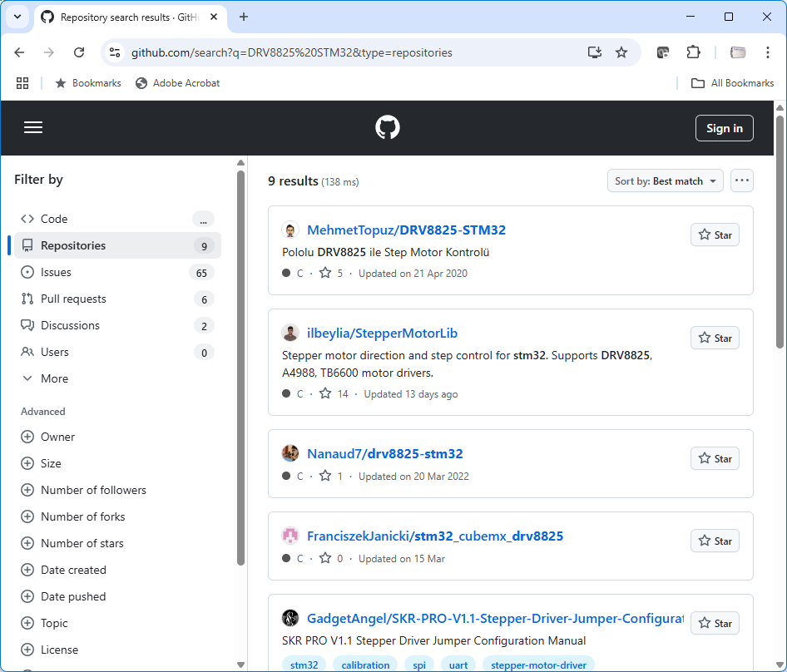
Task: Open stargazers count 5 for DRV8825-STM32
Action: [331, 273]
